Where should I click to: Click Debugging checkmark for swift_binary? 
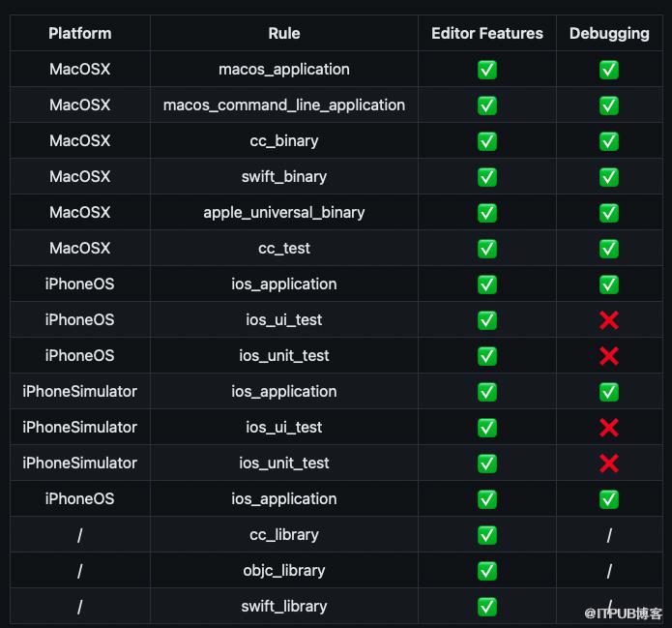point(608,177)
